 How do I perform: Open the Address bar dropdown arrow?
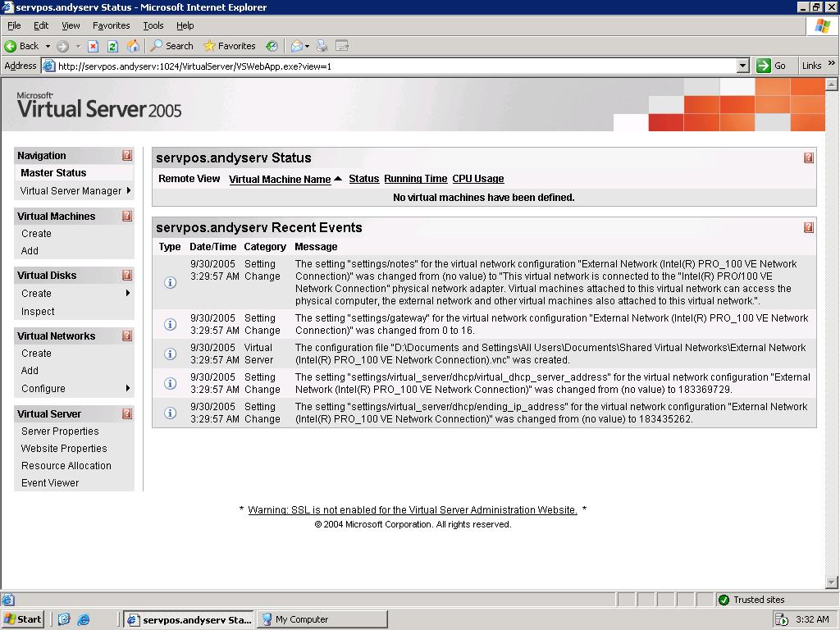point(742,66)
